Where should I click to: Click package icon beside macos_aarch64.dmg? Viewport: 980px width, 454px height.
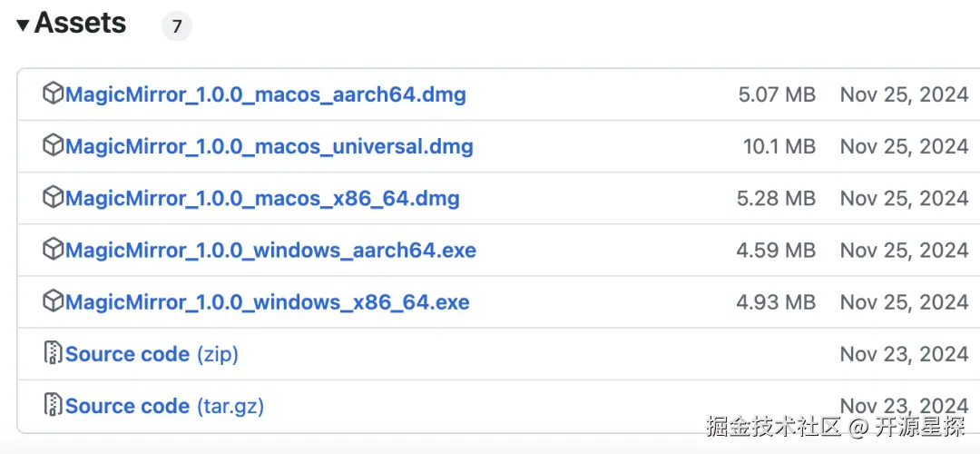54,94
